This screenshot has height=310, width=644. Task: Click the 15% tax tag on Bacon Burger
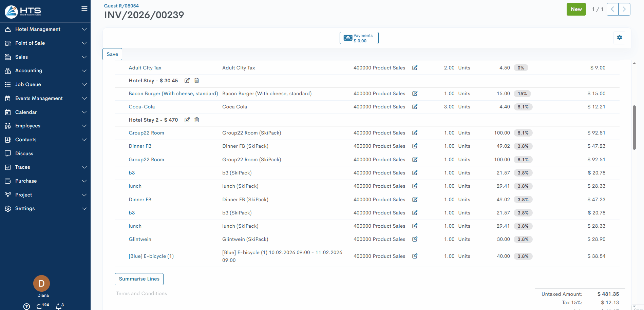[x=522, y=94]
